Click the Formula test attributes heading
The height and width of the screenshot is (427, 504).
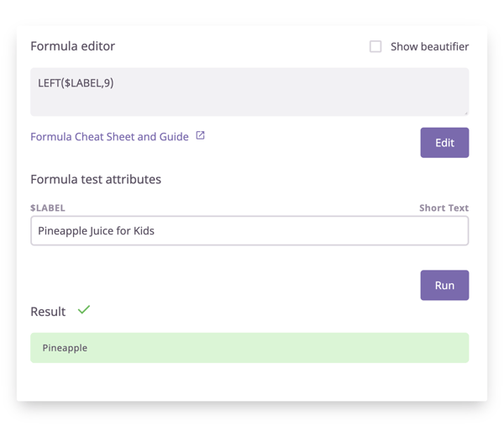pyautogui.click(x=96, y=179)
